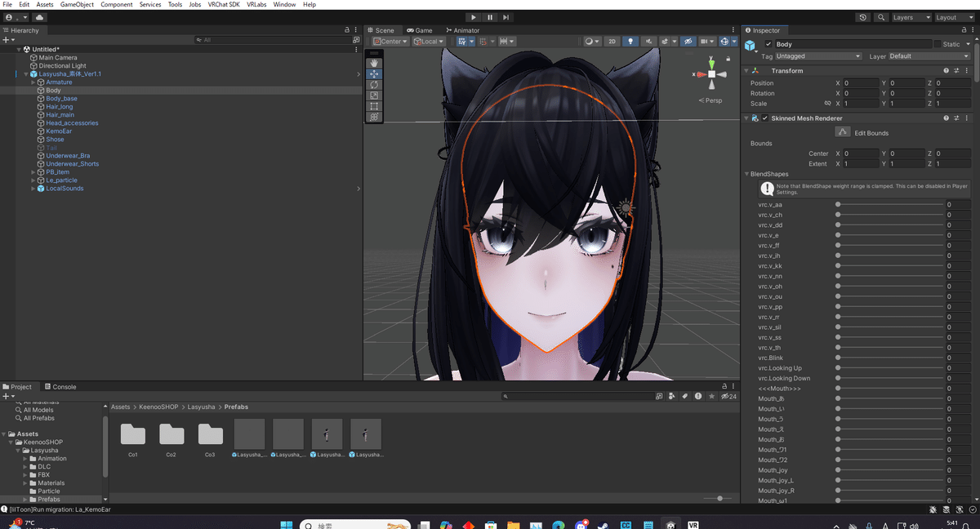Select the Rotate tool in scene

(x=374, y=85)
